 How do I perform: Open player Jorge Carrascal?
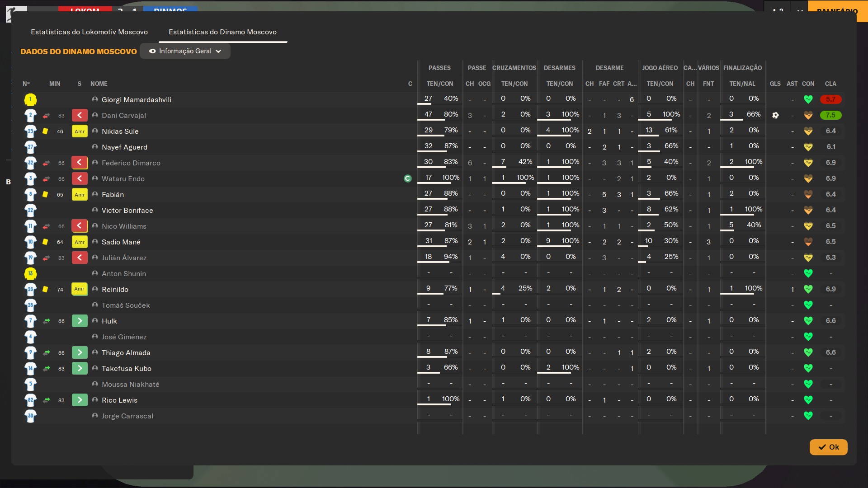pyautogui.click(x=127, y=416)
